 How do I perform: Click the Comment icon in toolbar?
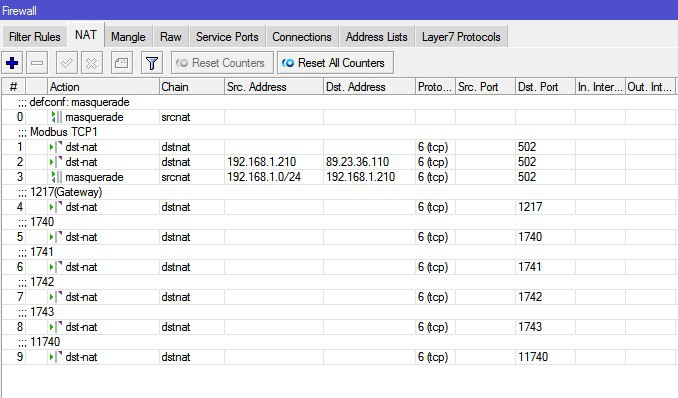(x=122, y=63)
